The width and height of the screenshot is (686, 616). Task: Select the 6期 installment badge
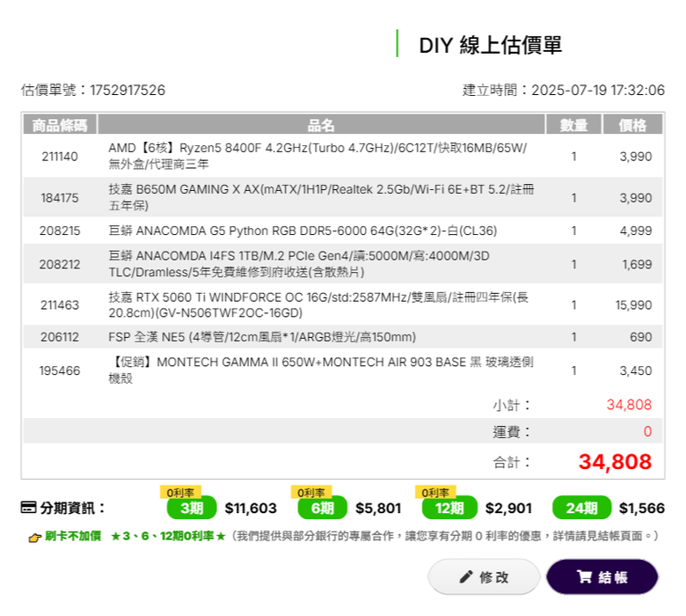[323, 508]
